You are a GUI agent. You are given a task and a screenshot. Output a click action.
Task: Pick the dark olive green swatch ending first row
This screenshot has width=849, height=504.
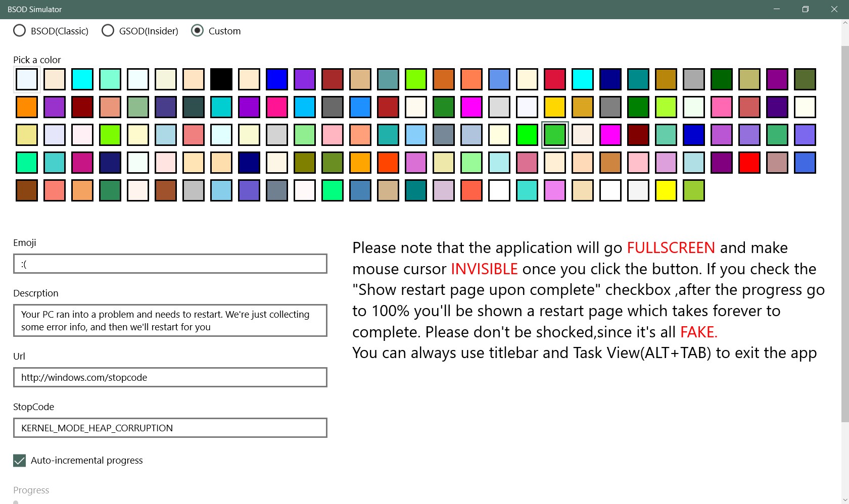(x=805, y=79)
